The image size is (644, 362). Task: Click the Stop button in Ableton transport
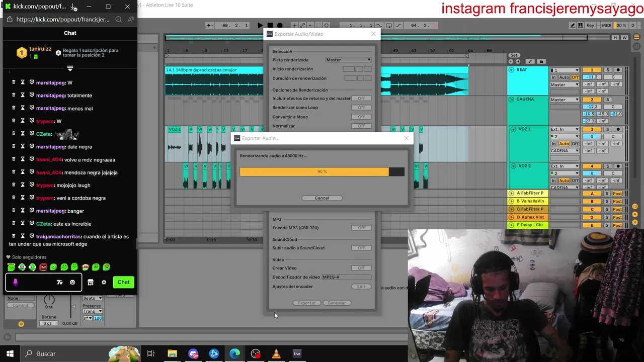click(270, 26)
